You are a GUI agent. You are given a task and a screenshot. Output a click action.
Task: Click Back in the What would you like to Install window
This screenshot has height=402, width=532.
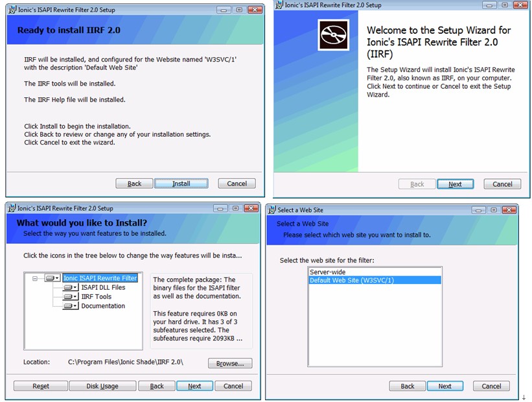click(157, 386)
